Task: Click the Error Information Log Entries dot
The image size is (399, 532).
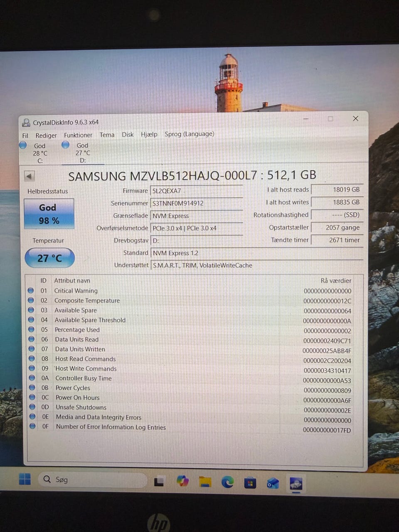Action: click(x=32, y=426)
